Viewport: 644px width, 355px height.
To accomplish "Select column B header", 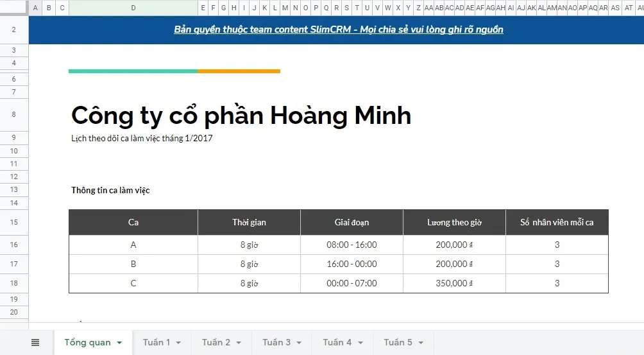I will coord(49,8).
